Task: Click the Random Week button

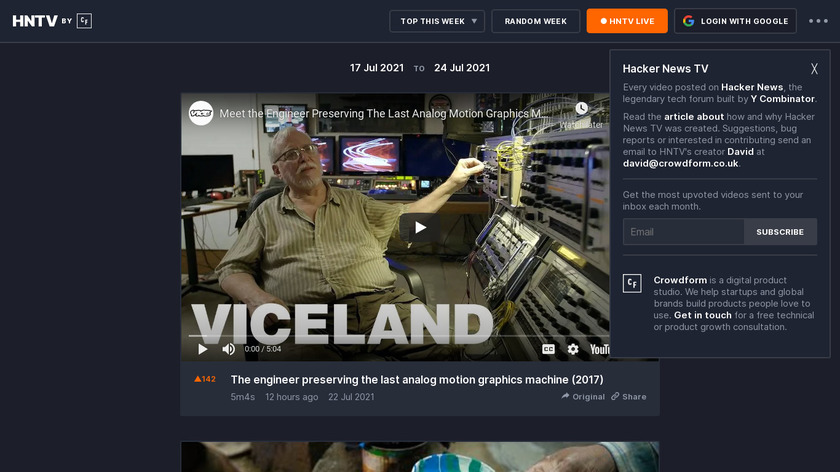Action: (535, 21)
